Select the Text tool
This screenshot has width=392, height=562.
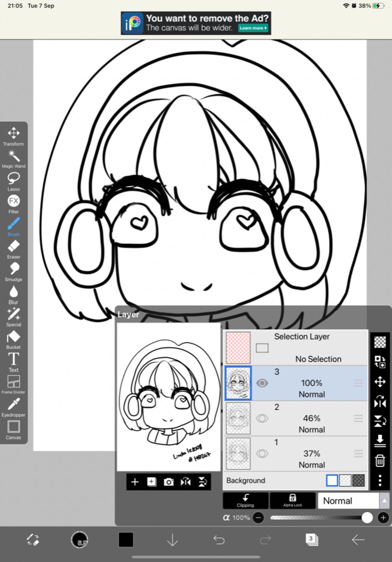13,362
